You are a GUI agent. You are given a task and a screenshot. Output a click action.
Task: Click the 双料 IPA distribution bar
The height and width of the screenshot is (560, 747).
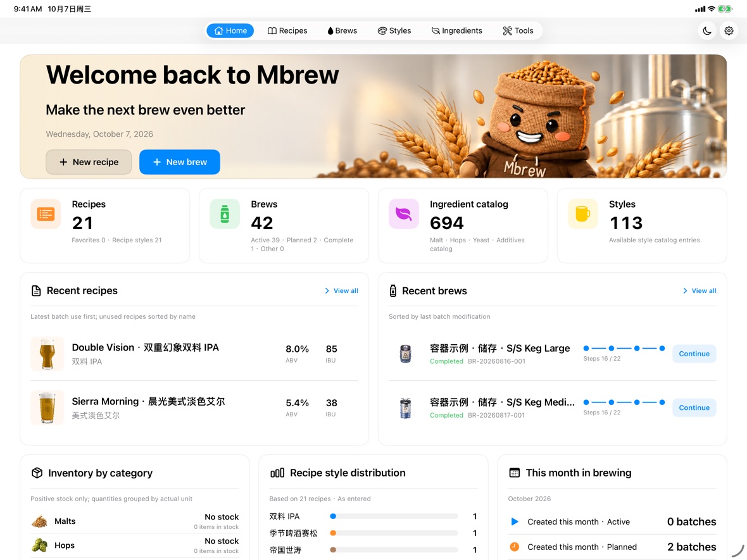coord(394,516)
